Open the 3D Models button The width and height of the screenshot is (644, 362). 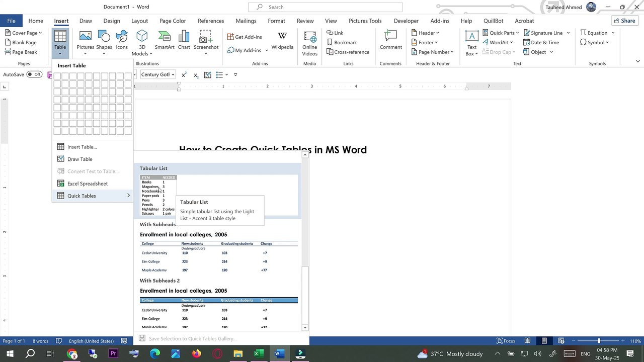point(142,43)
